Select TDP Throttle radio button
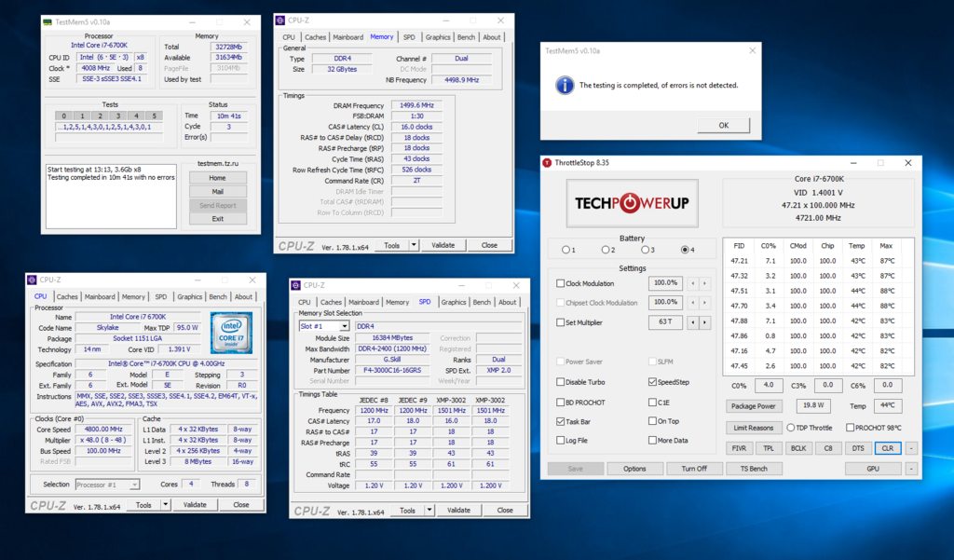954x560 pixels. click(x=791, y=428)
